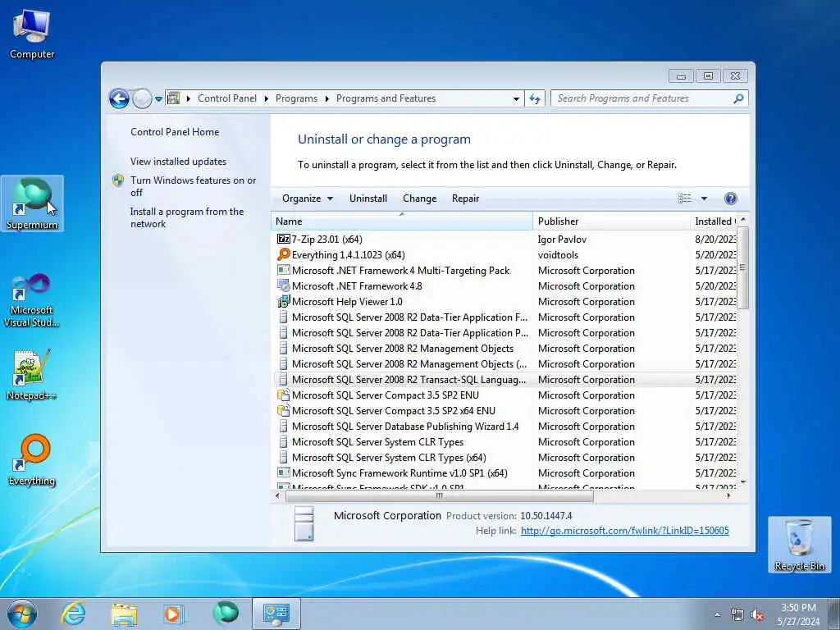This screenshot has width=840, height=630.
Task: Select SQL Server Database Publishing Wizard 1.4
Action: pyautogui.click(x=504, y=427)
